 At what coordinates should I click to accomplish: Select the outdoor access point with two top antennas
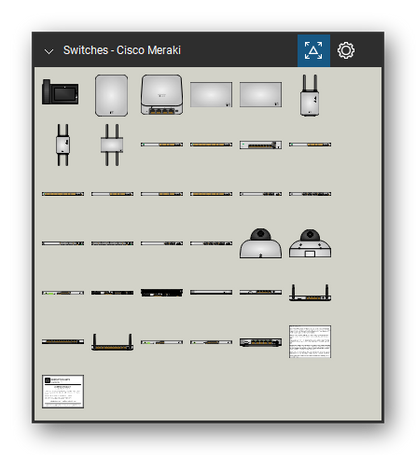point(310,95)
